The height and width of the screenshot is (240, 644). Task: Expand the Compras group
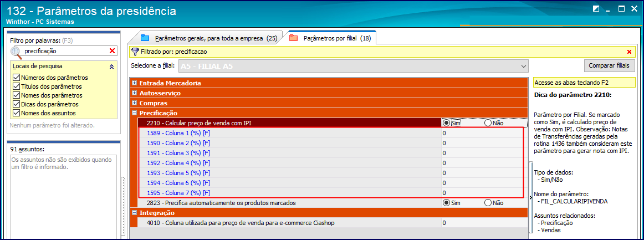tap(134, 103)
